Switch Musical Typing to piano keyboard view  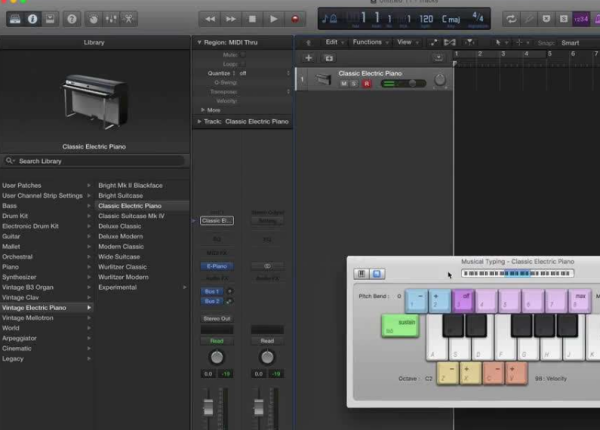click(x=361, y=274)
